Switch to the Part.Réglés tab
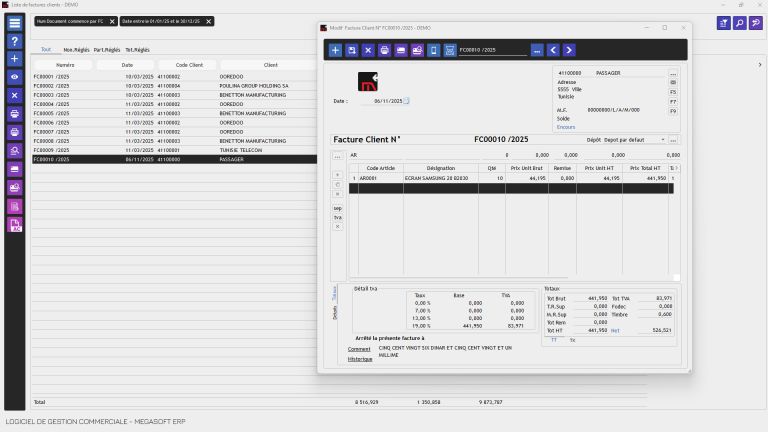768x432 pixels. [107, 50]
